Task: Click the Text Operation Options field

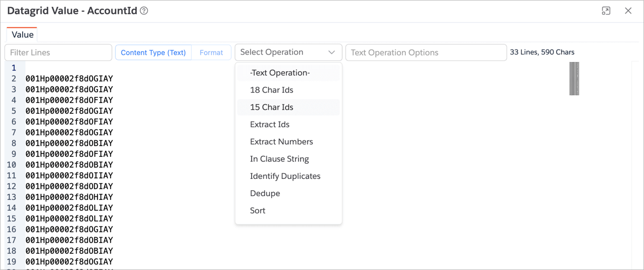Action: (426, 52)
